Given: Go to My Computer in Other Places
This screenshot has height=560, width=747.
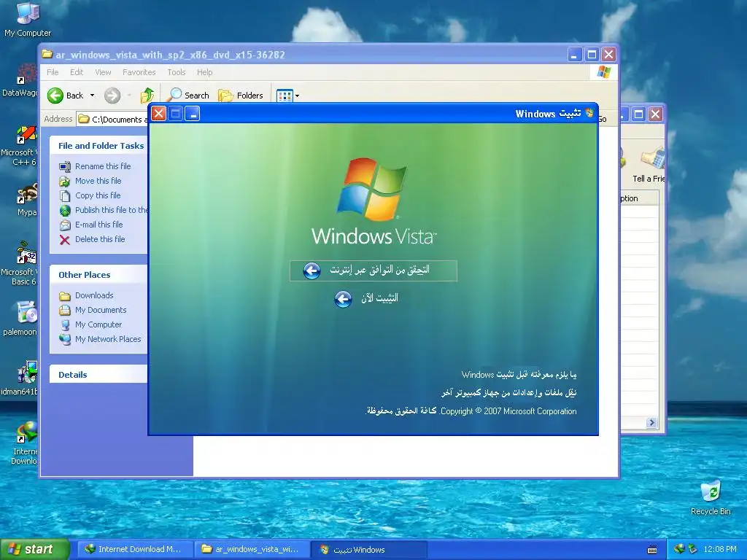Looking at the screenshot, I should [98, 324].
